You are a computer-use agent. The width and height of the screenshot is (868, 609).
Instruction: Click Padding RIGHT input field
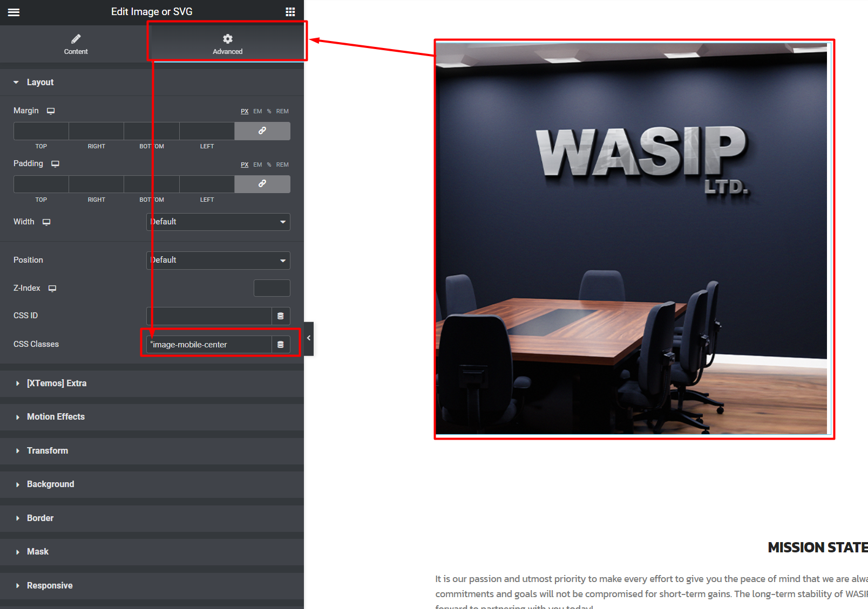pyautogui.click(x=96, y=184)
